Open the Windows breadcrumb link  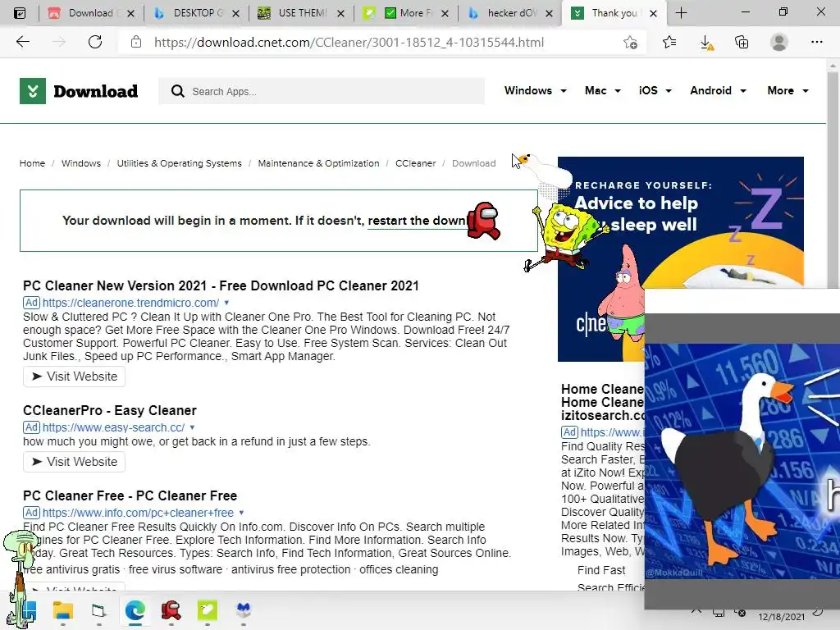pos(81,163)
